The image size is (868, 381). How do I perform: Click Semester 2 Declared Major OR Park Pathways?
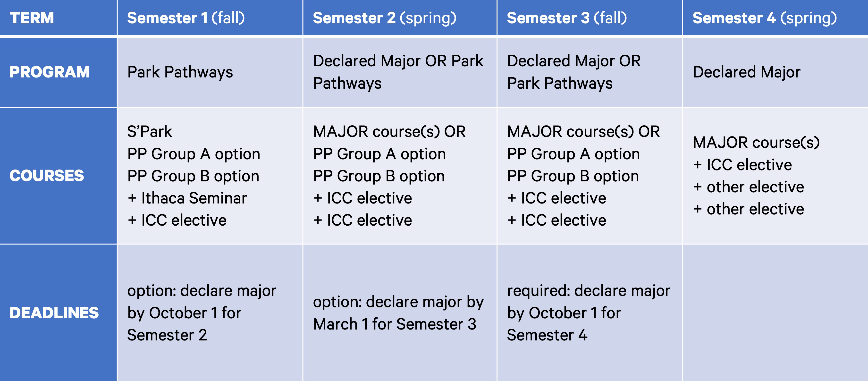[x=400, y=72]
